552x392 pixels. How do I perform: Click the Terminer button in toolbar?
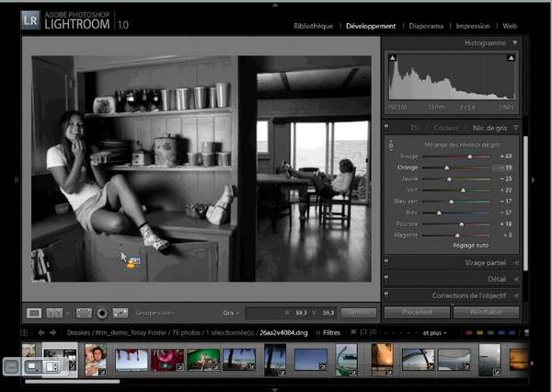click(x=358, y=312)
